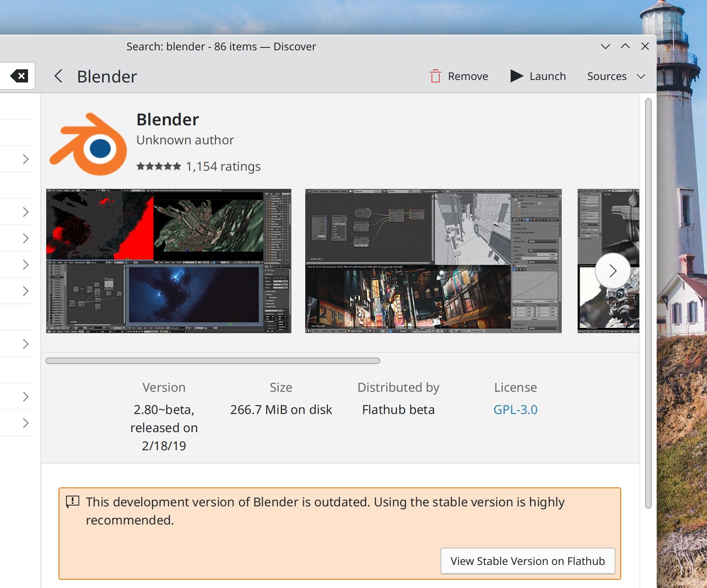Open the second Blender screenshot

click(432, 261)
